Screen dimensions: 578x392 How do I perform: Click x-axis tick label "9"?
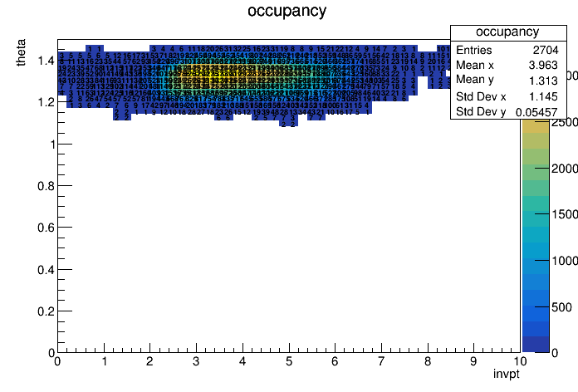click(x=473, y=361)
